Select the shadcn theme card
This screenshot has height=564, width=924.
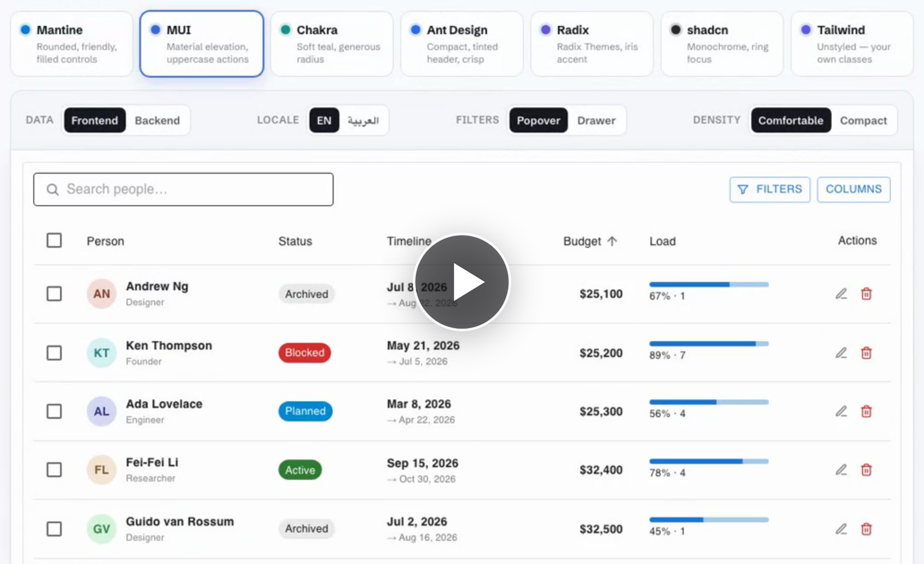tap(722, 44)
